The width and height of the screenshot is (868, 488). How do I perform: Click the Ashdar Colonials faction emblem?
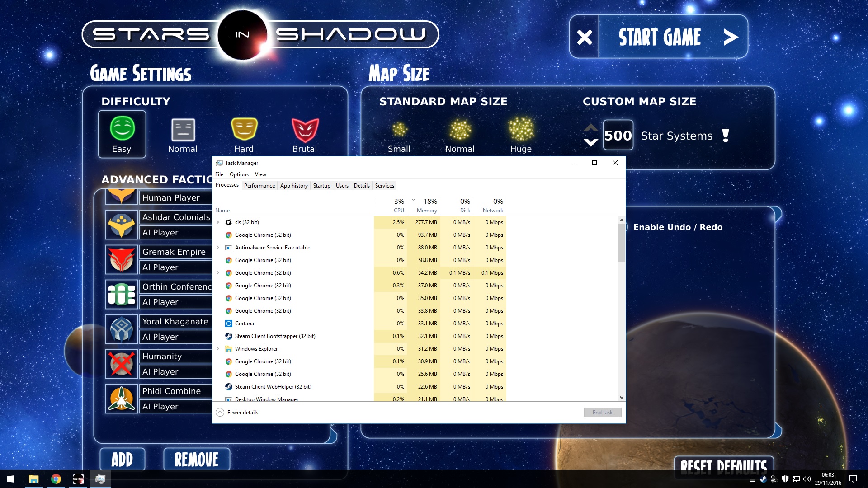(122, 225)
